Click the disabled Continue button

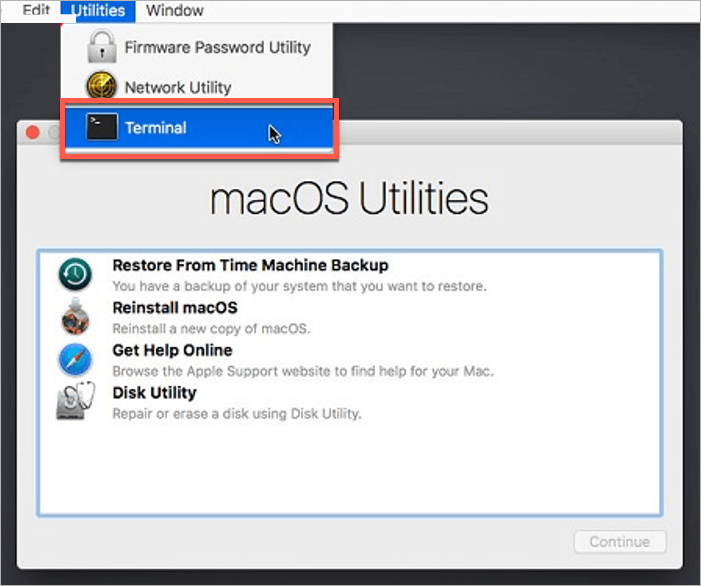point(620,541)
